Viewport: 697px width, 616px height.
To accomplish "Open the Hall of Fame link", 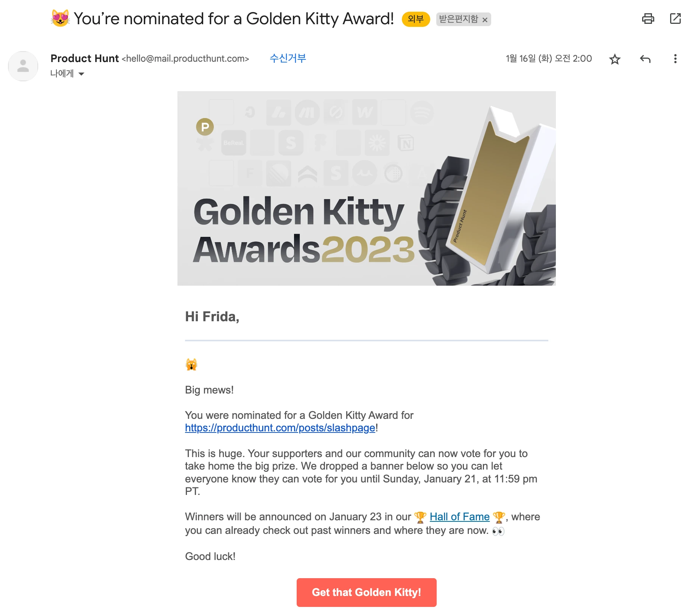I will pos(459,517).
